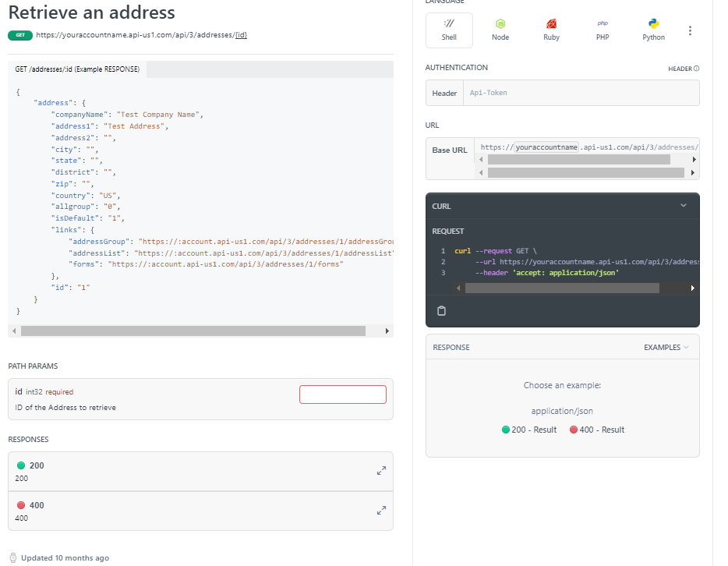Image resolution: width=728 pixels, height=566 pixels.
Task: Edit youraccountname in Base URL
Action: pos(546,147)
